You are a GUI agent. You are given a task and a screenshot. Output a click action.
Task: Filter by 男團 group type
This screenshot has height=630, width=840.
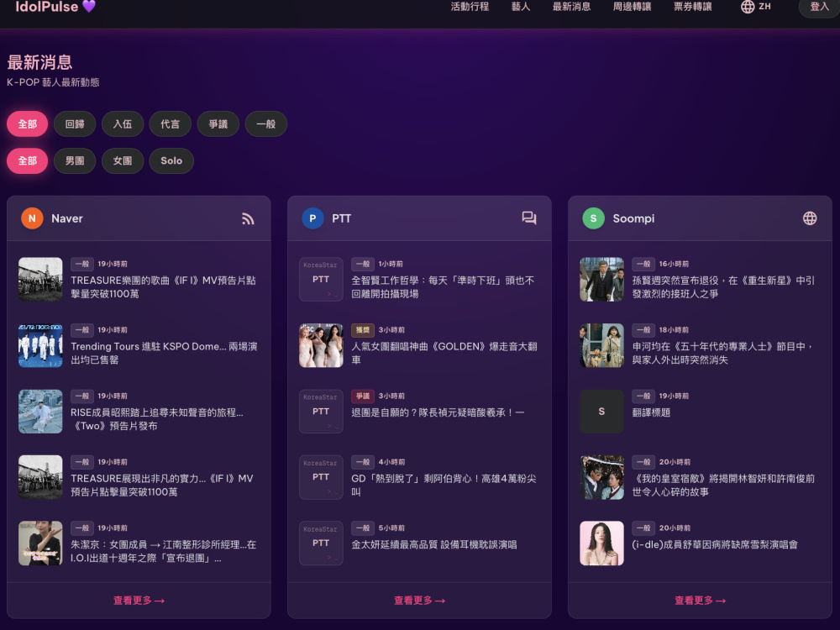pos(75,160)
